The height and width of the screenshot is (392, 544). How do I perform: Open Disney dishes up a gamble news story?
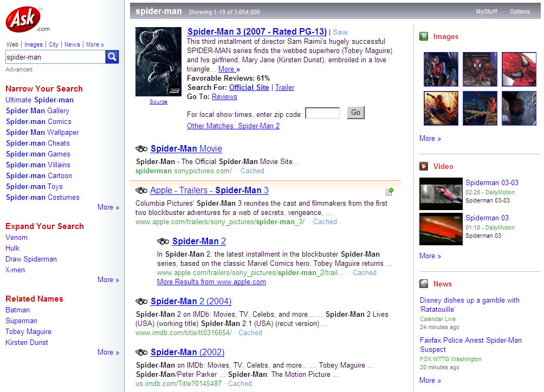point(470,305)
